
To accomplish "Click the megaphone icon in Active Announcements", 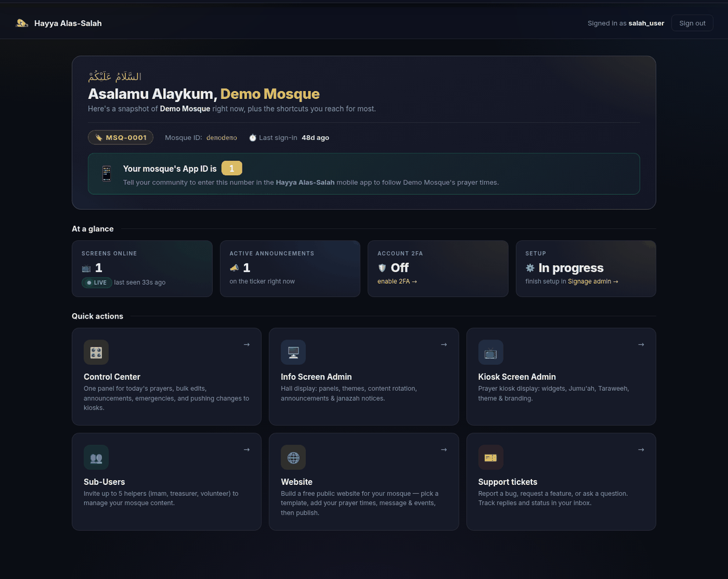I will coord(234,268).
